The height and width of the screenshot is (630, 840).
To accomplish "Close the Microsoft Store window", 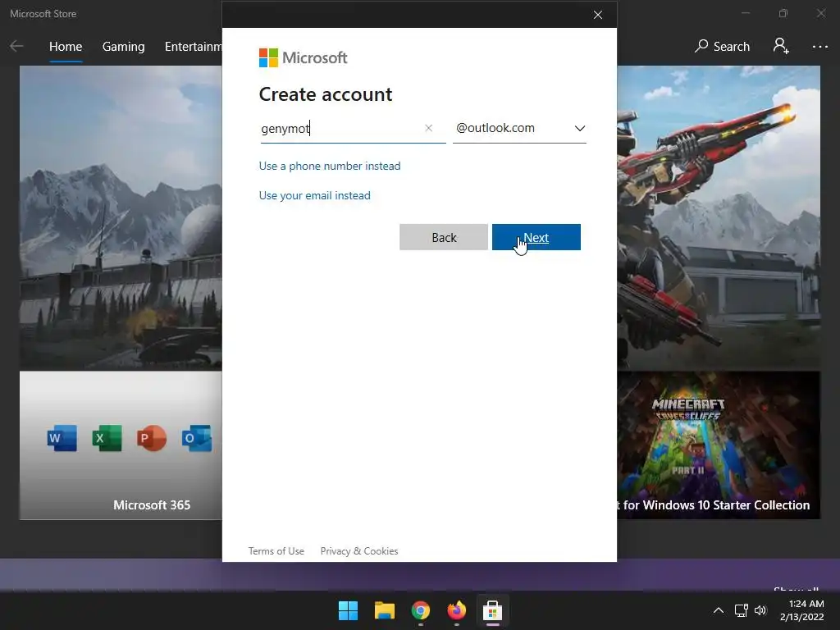I will 820,13.
